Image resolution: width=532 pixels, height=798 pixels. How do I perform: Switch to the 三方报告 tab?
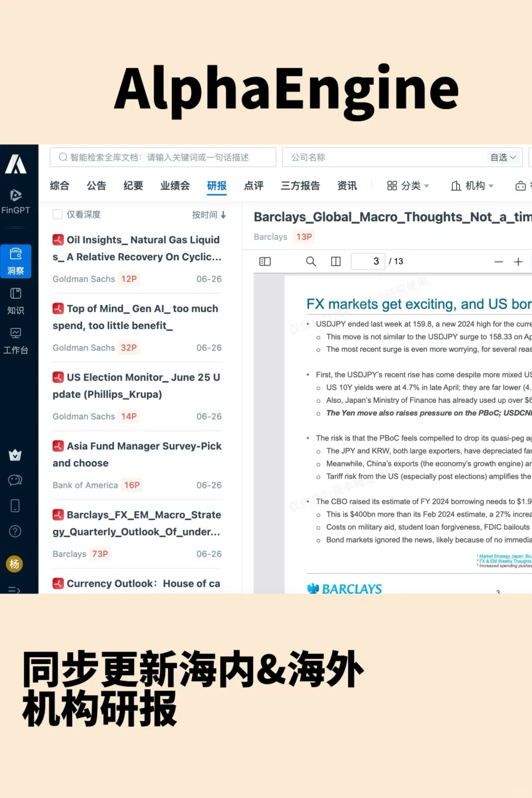pos(300,186)
